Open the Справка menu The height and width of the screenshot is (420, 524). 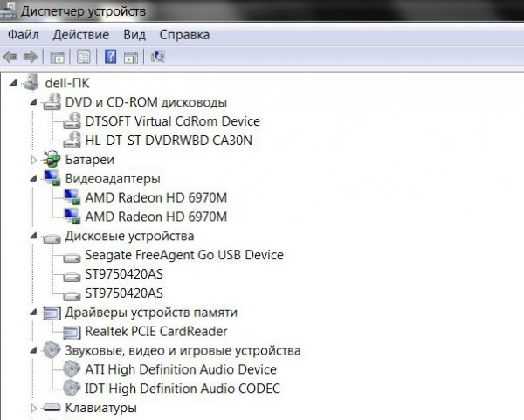tap(184, 35)
